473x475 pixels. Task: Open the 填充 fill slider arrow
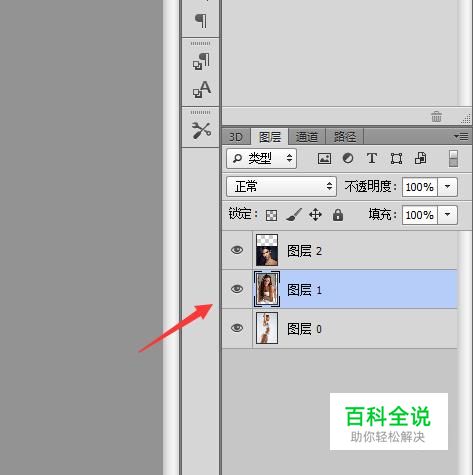(447, 215)
